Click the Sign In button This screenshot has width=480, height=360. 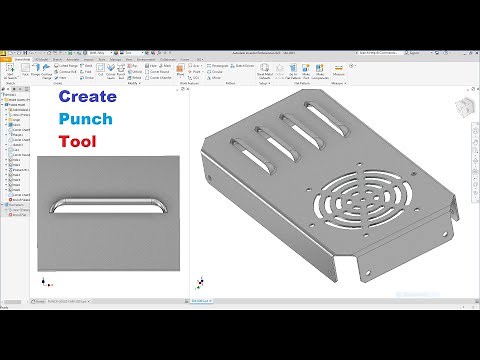[413, 53]
